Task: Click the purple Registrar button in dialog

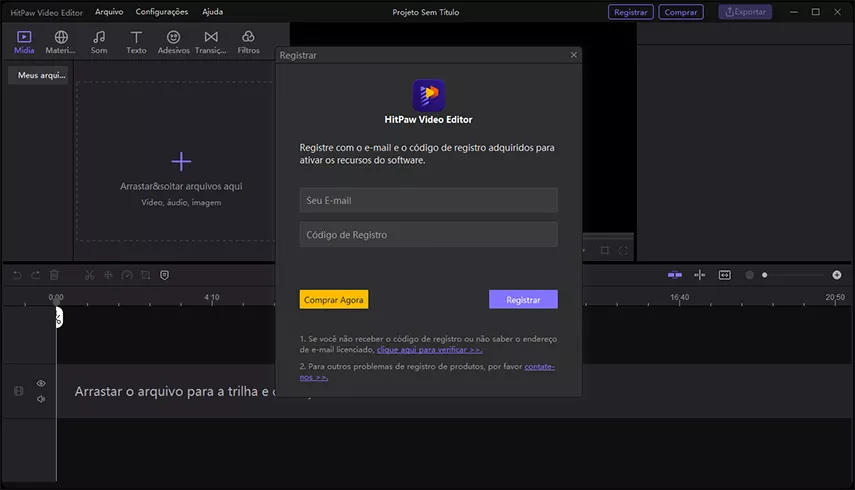Action: pos(523,299)
